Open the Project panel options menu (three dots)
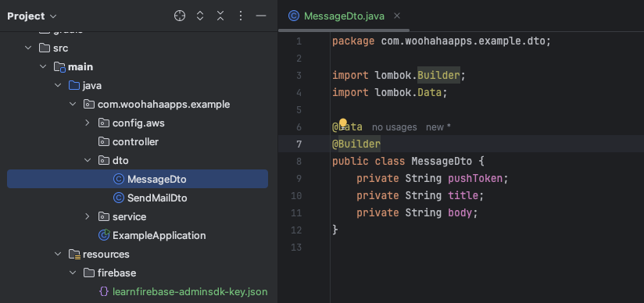The height and width of the screenshot is (303, 644). (241, 16)
